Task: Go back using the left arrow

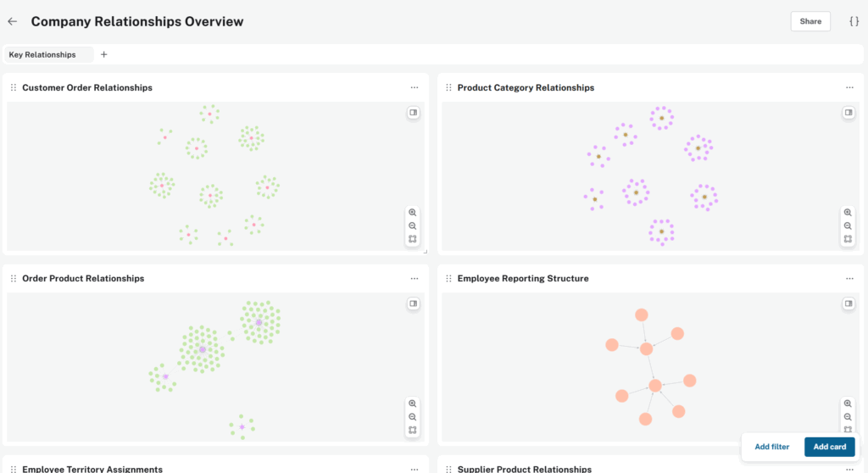Action: pyautogui.click(x=12, y=21)
